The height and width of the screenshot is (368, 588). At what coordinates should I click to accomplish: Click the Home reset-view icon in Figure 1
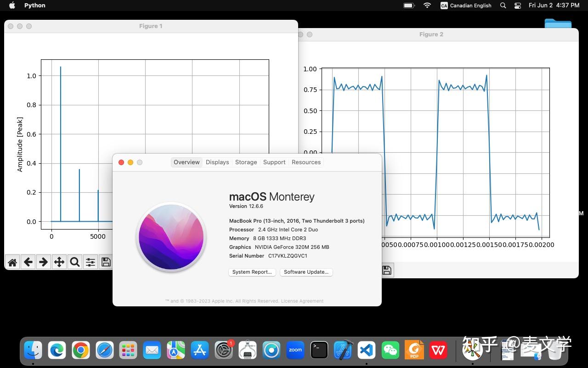coord(12,262)
